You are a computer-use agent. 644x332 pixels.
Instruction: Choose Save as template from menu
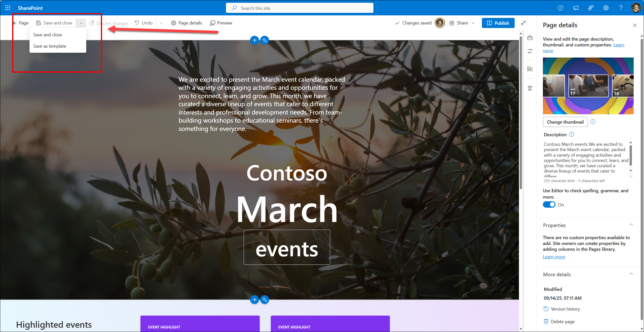(x=50, y=46)
